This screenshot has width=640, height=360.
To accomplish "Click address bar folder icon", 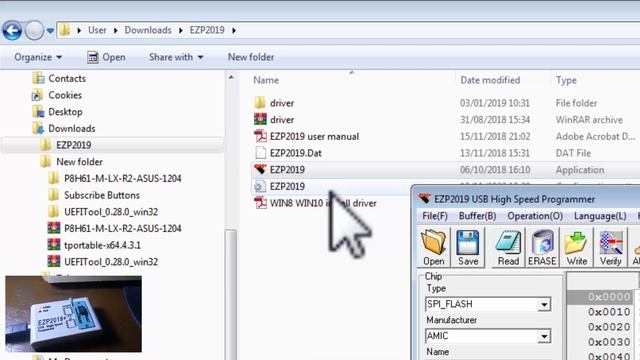I will [64, 30].
